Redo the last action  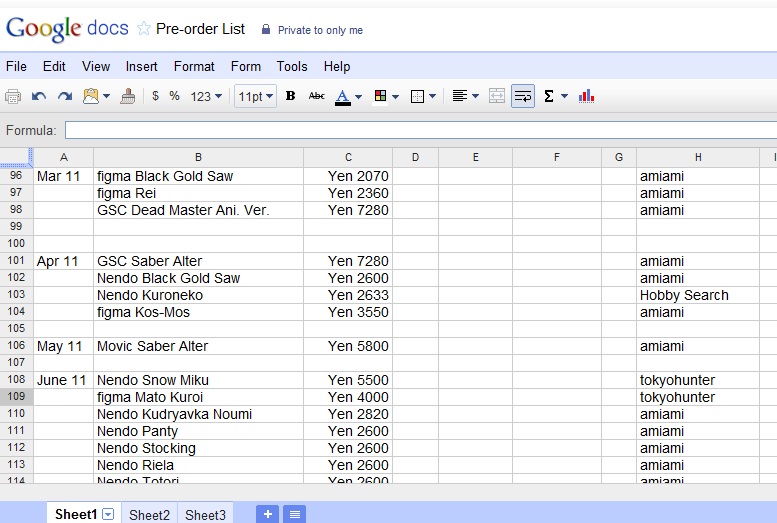[65, 96]
